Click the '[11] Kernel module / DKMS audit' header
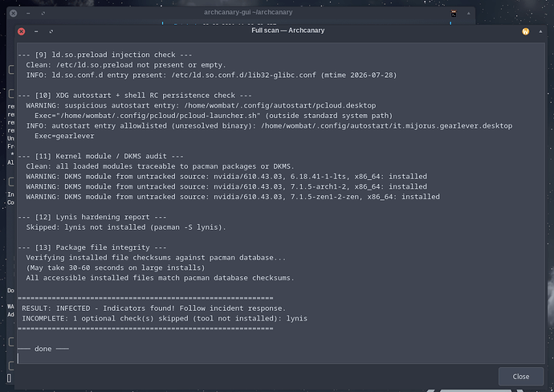 tap(100, 156)
